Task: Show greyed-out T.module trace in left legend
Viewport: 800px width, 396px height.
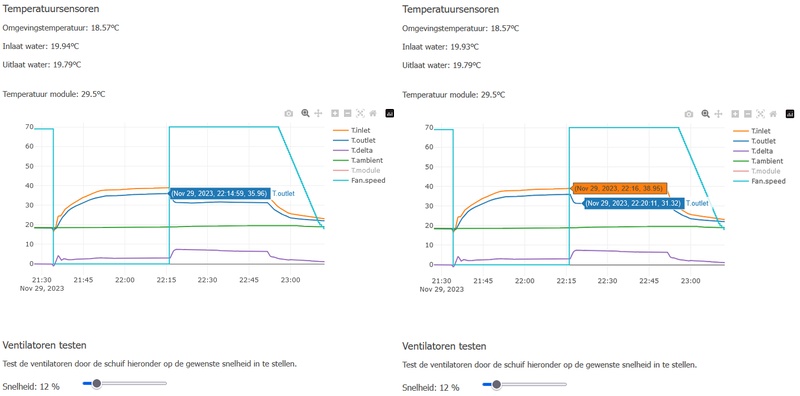Action: [354, 170]
